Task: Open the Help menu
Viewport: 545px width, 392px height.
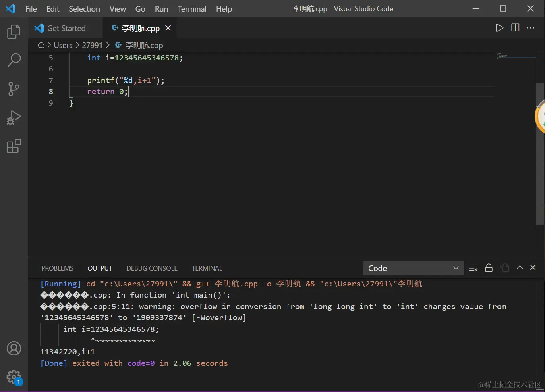Action: (224, 9)
